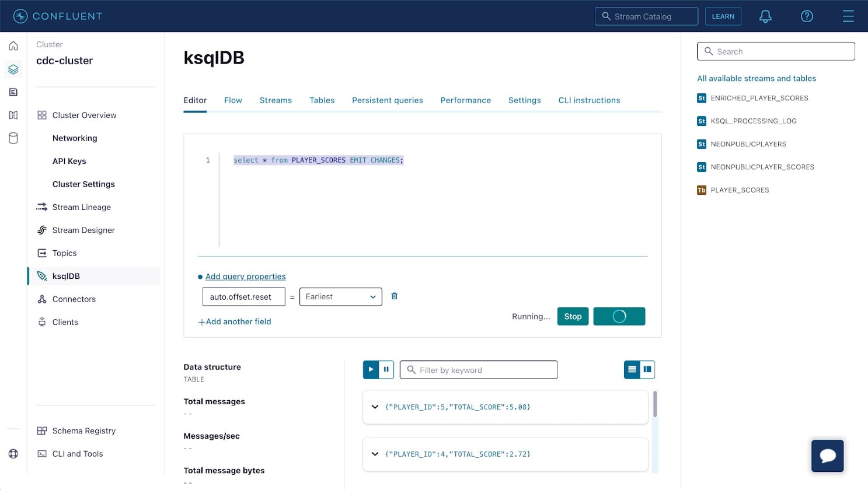Image resolution: width=868 pixels, height=490 pixels.
Task: Open notifications via the bell icon
Action: pyautogui.click(x=765, y=16)
